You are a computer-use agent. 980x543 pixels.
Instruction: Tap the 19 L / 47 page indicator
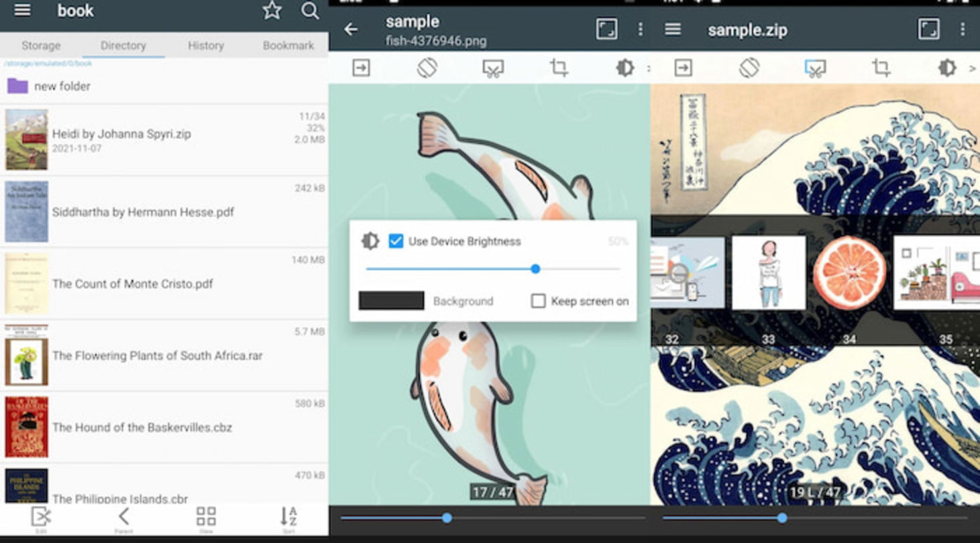815,493
